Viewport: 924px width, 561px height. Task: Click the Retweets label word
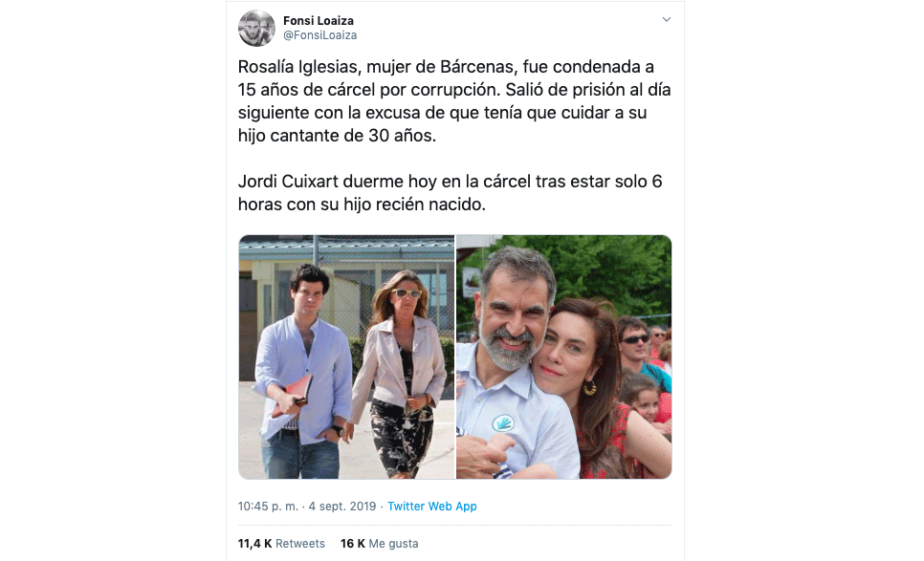pyautogui.click(x=300, y=544)
